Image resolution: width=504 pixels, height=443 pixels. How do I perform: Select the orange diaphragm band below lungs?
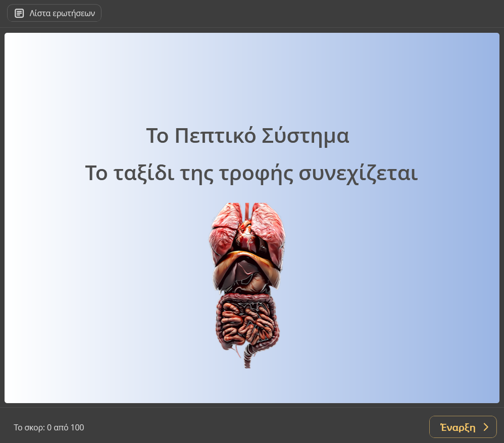coord(247,261)
